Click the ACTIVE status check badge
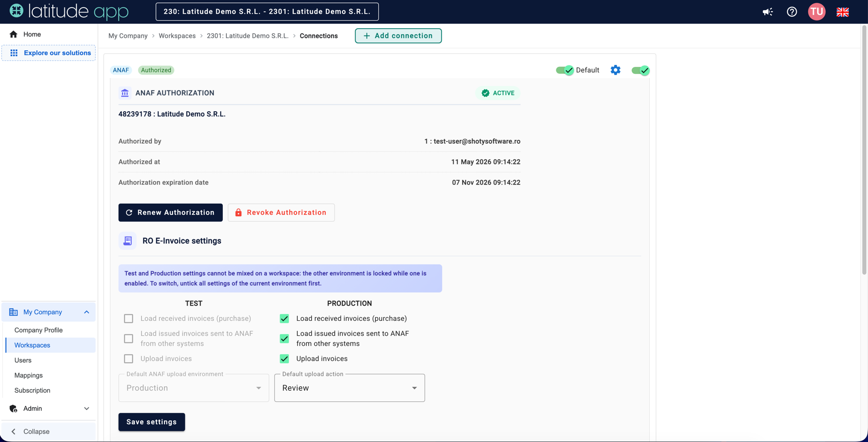Viewport: 868px width, 442px height. pyautogui.click(x=498, y=93)
